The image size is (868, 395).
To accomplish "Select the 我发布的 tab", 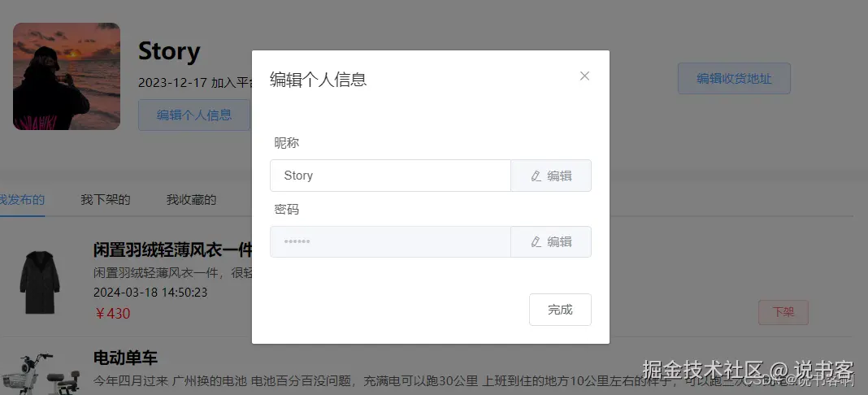I will 22,200.
